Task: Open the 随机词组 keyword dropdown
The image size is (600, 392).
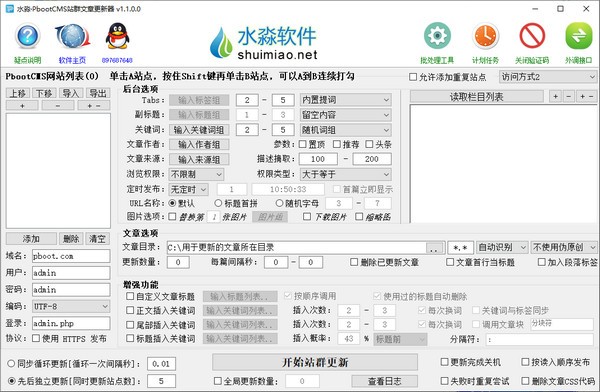Action: point(346,130)
